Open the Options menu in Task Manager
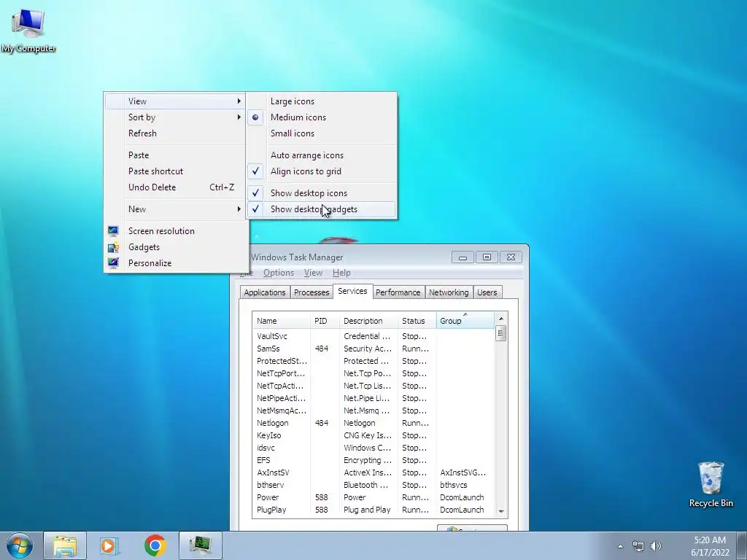747x560 pixels. click(278, 273)
